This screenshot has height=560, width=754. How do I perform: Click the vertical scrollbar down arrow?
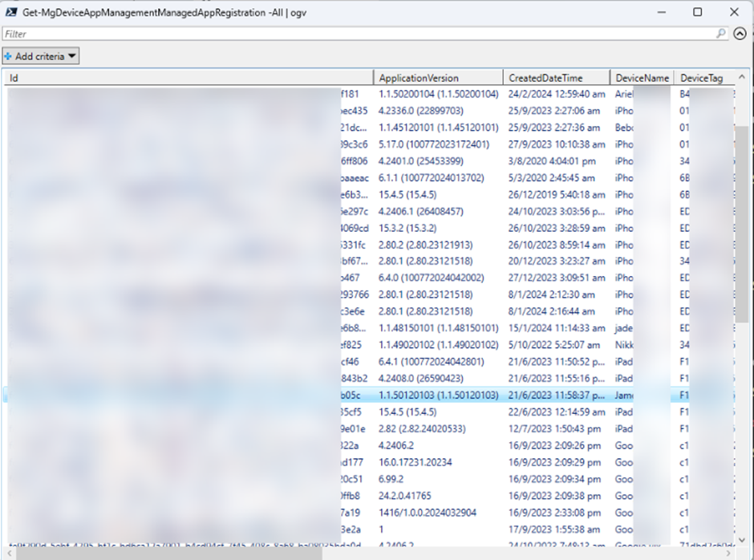[741, 540]
